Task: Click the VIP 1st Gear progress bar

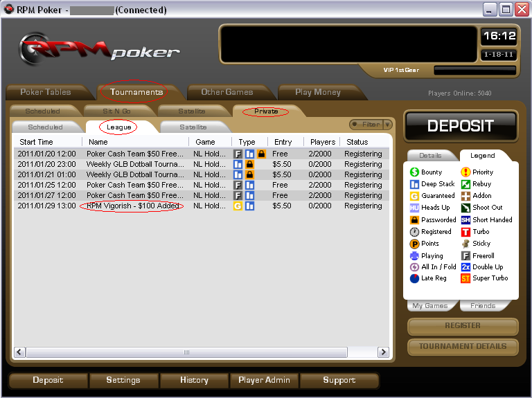Action: pyautogui.click(x=475, y=70)
